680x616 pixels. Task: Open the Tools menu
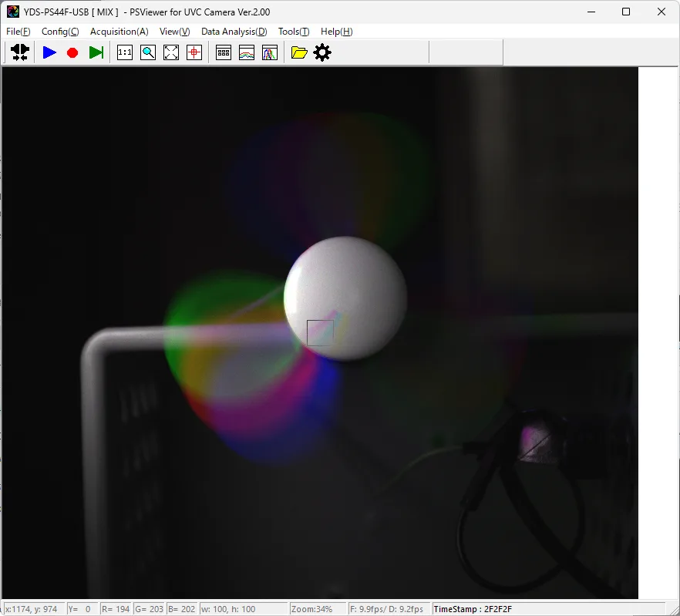click(294, 32)
